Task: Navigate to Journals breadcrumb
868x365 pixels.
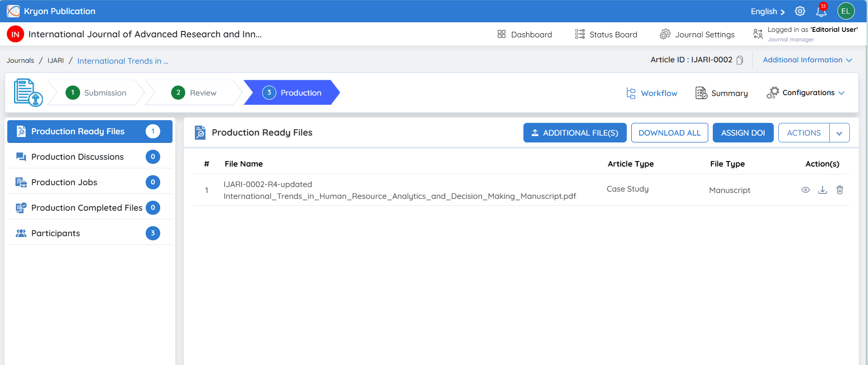Action: 20,61
